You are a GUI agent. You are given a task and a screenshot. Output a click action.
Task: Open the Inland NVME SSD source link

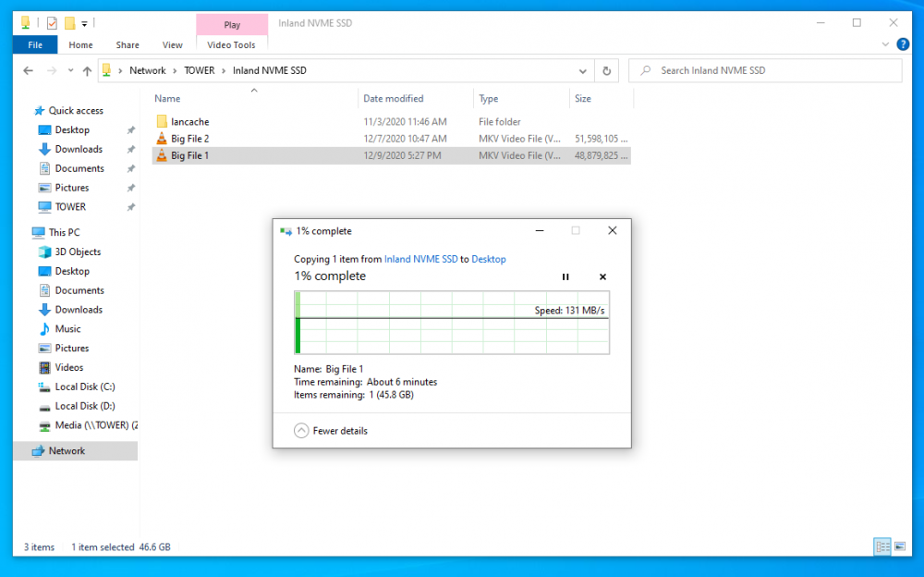point(420,259)
